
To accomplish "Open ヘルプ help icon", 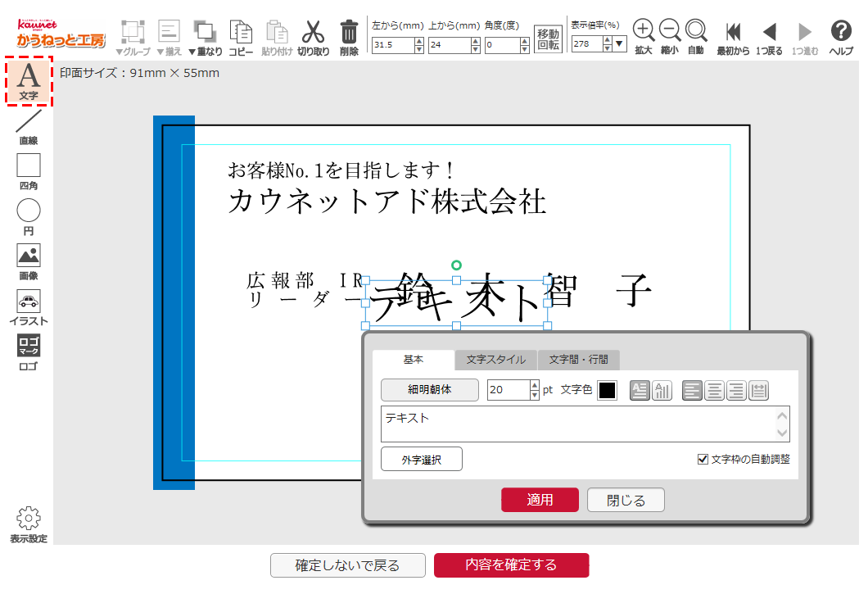I will pos(841,38).
